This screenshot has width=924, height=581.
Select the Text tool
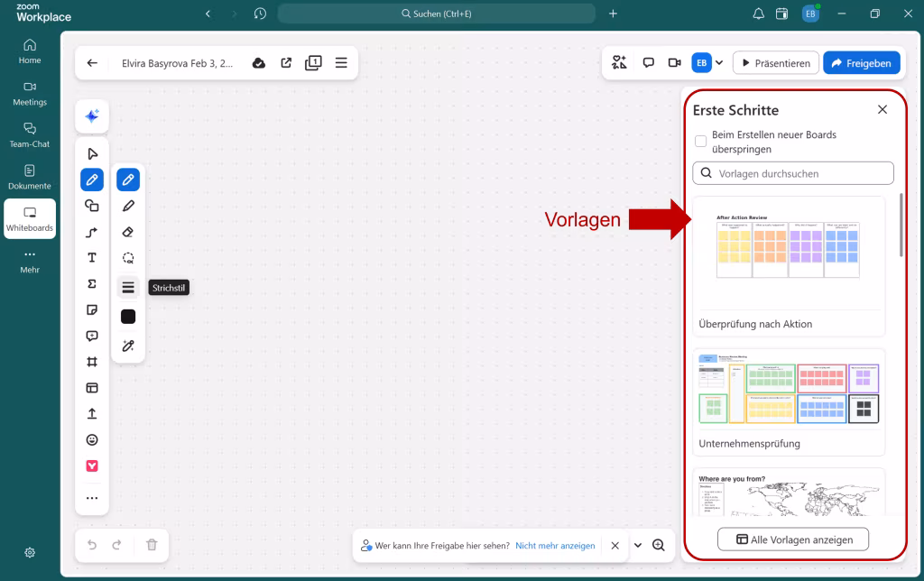[x=91, y=258]
